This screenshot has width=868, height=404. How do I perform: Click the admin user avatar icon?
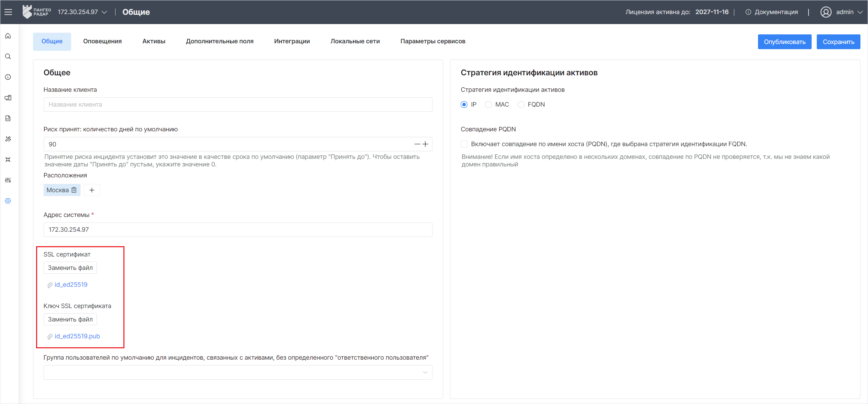pyautogui.click(x=826, y=12)
